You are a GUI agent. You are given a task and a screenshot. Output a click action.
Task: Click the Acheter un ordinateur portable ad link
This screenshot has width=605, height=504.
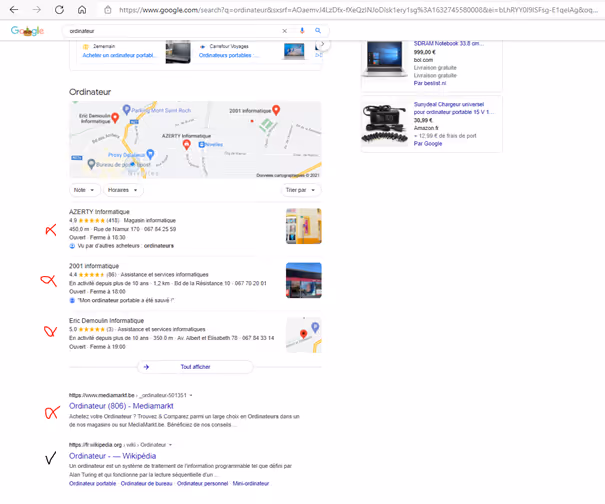point(119,55)
